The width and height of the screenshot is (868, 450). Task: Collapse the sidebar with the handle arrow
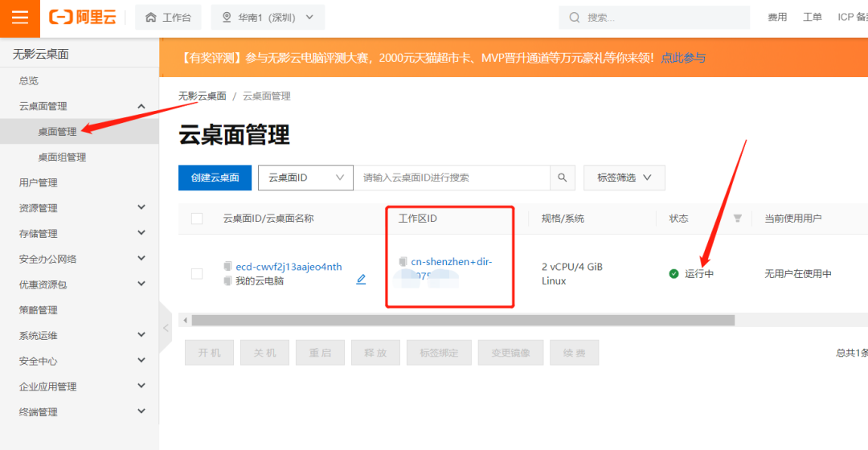166,328
